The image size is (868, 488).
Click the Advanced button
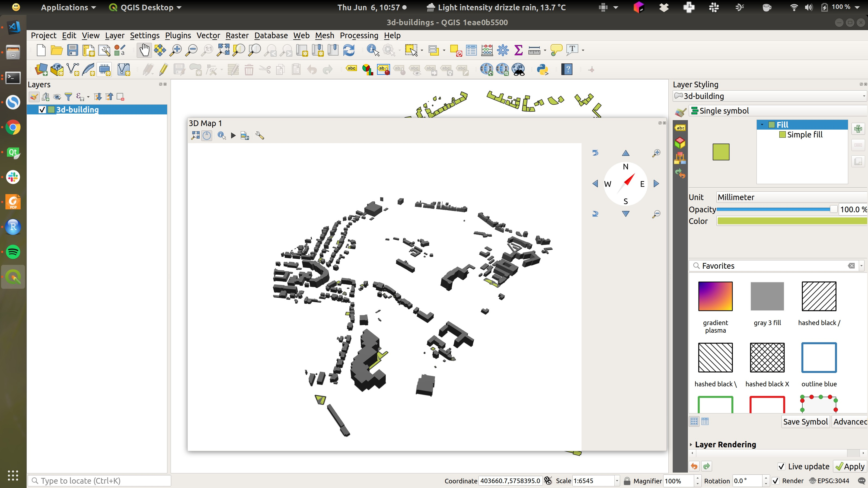pos(850,422)
